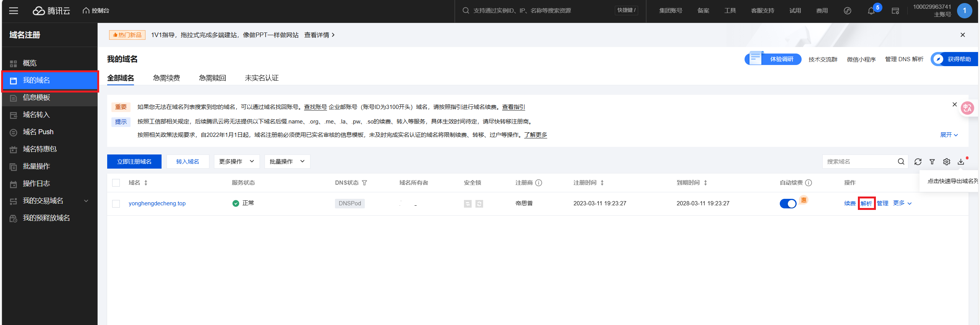Click the refresh icon beside domain search
Image resolution: width=980 pixels, height=325 pixels.
918,162
